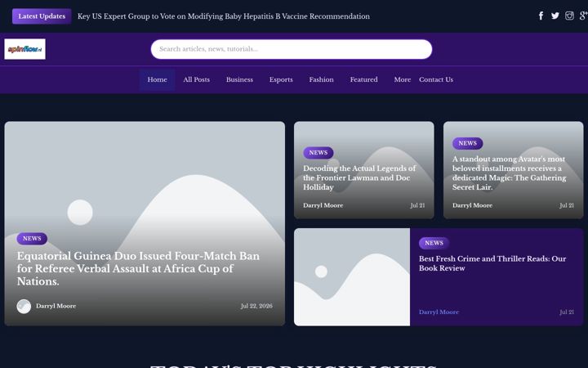Open the Hepatitis B vaccine headline
Viewport: 588px width, 368px height.
(x=224, y=16)
